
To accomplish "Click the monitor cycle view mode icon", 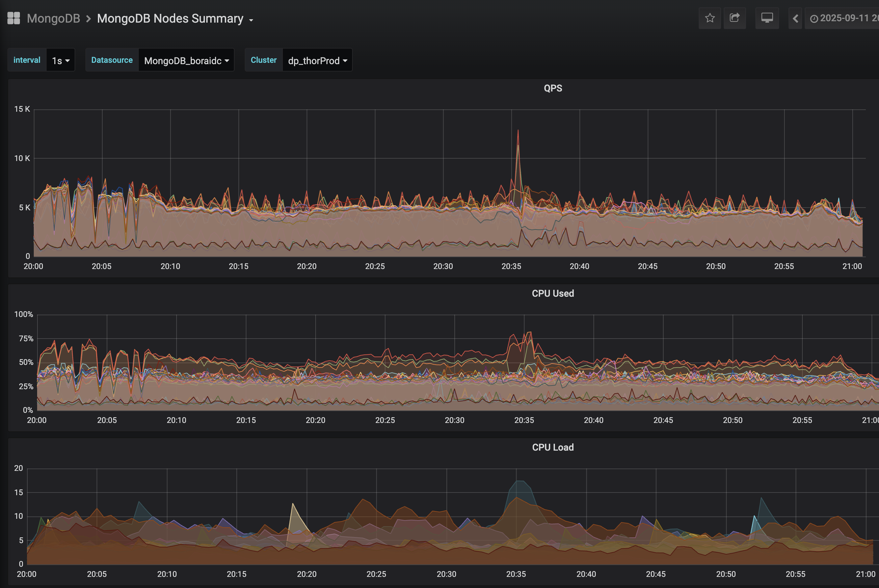I will point(767,18).
